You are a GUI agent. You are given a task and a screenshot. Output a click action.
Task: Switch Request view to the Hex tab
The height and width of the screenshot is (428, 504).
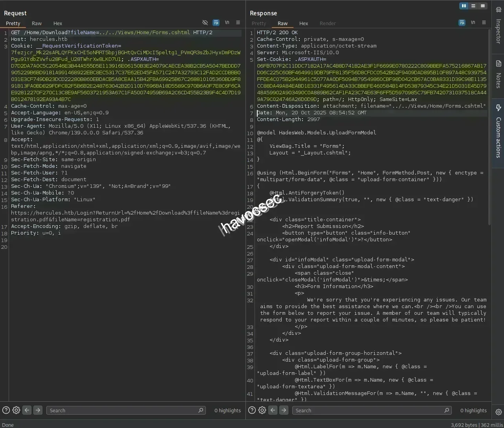[57, 23]
